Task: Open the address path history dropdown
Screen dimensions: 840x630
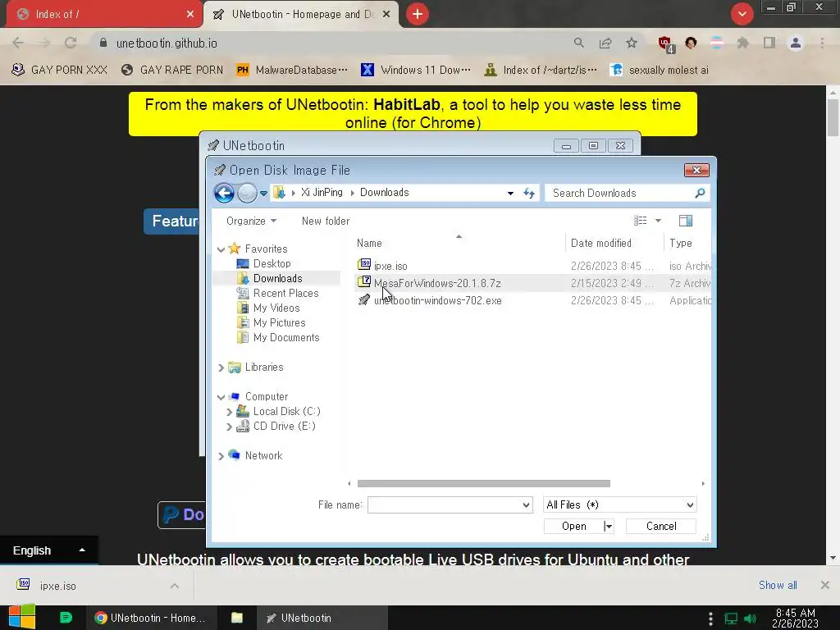Action: 510,194
